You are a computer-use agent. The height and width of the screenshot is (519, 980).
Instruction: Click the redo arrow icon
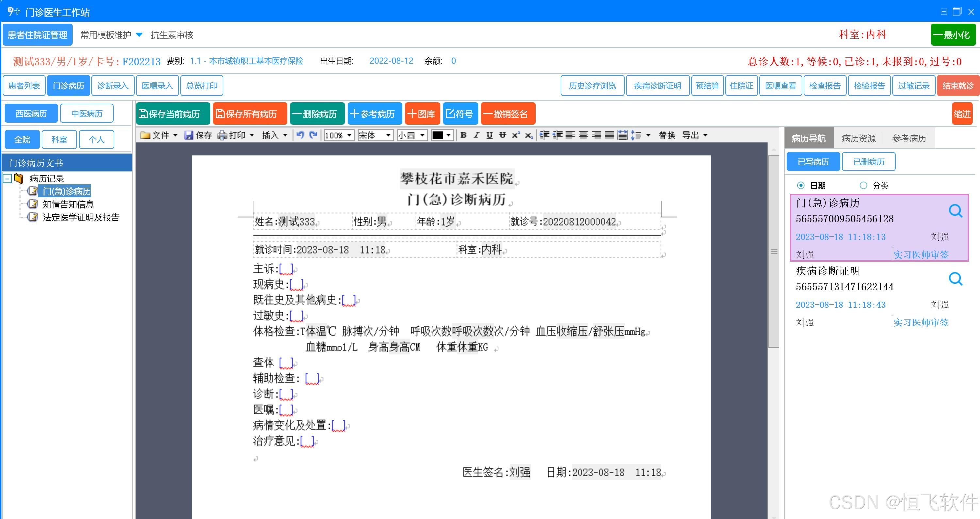[313, 135]
